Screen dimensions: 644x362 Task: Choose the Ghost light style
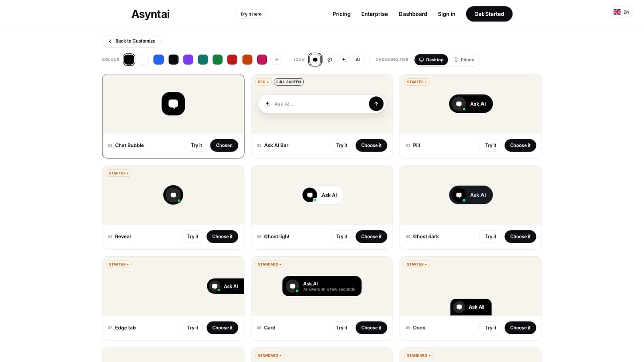[371, 236]
